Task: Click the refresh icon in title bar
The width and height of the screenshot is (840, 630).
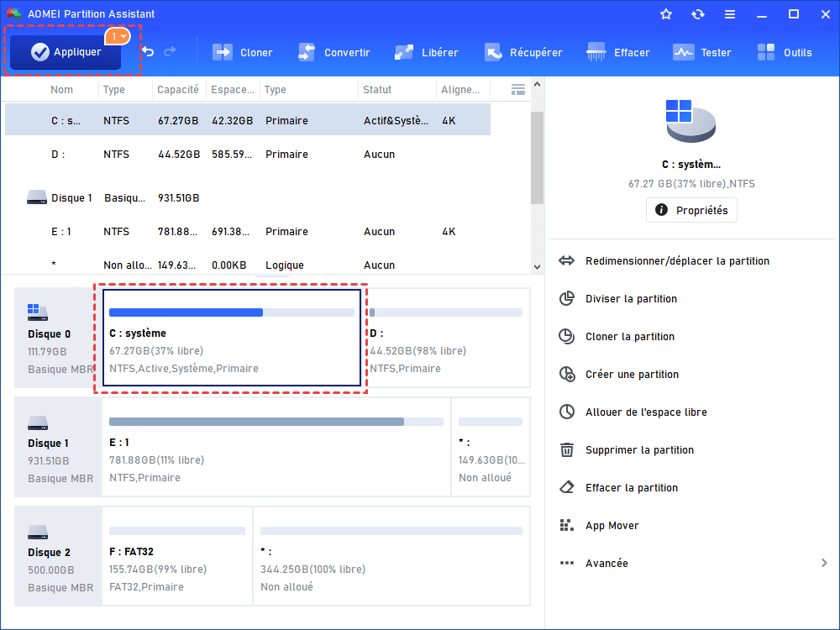Action: (697, 14)
